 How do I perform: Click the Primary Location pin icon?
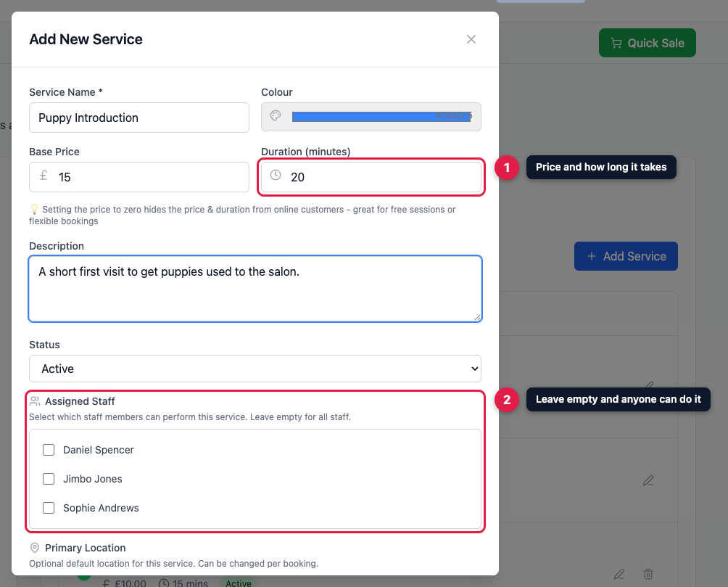34,548
